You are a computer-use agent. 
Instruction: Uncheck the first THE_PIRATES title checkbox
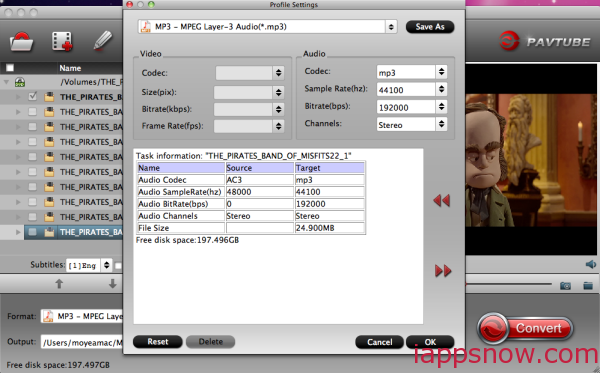33,96
